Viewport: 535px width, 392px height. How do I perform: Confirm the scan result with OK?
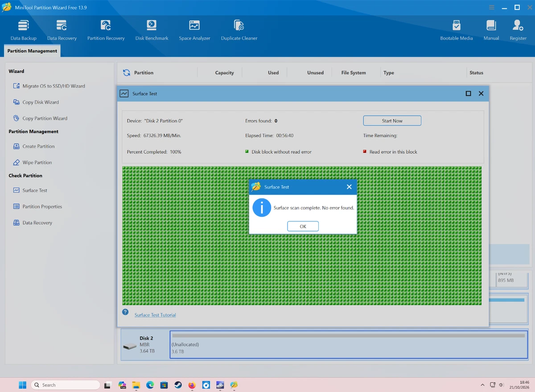303,226
